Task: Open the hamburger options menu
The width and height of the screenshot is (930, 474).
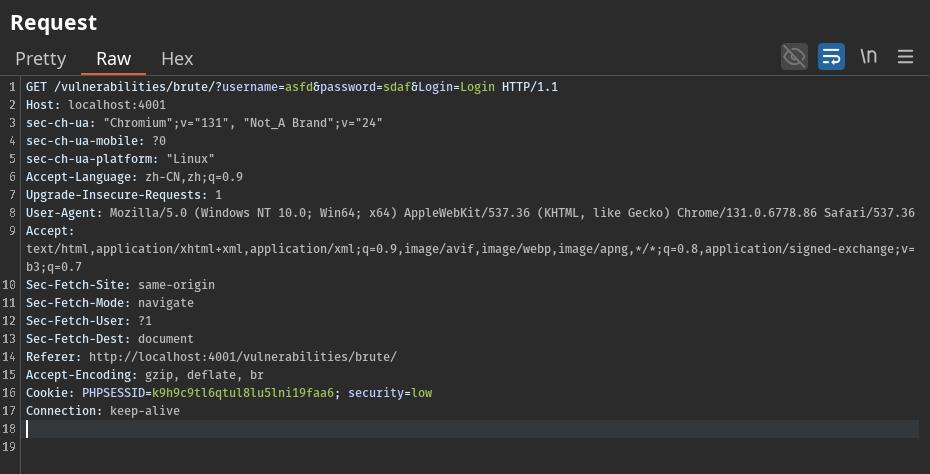Action: [905, 57]
